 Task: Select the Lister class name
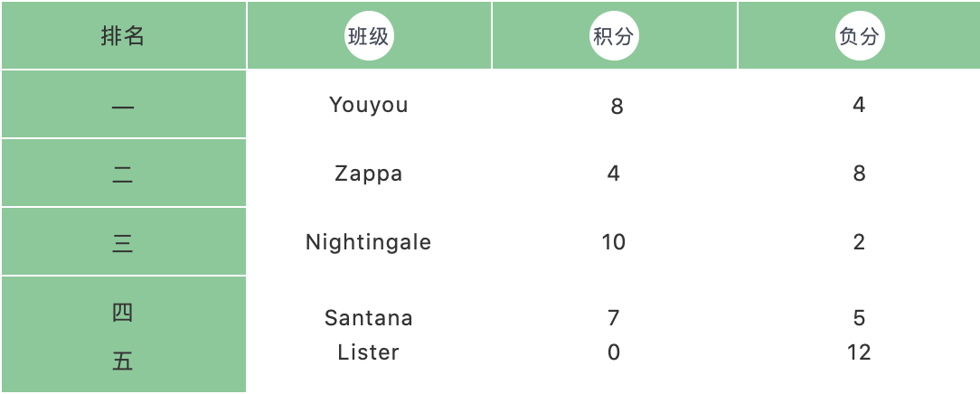(369, 352)
